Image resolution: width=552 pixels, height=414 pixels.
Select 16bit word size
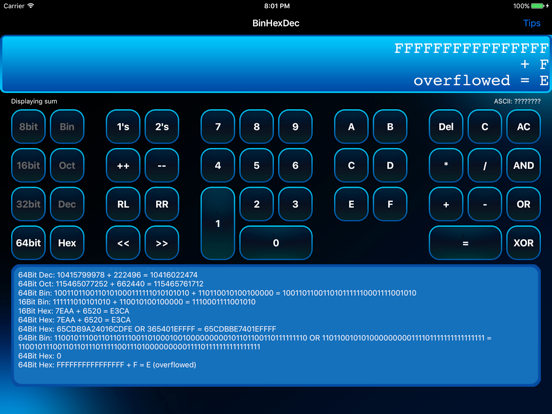29,165
